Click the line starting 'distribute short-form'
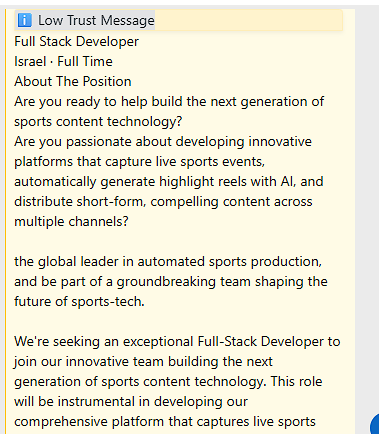The height and width of the screenshot is (434, 379). tap(163, 202)
